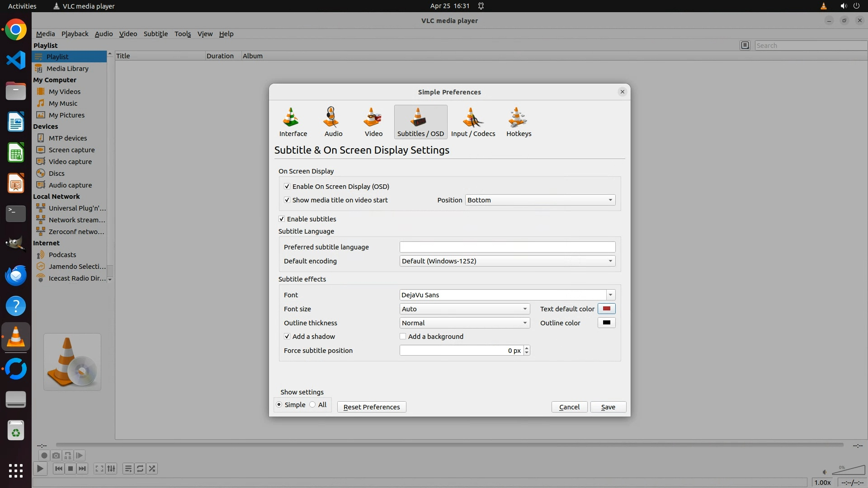
Task: Open the Default encoding dropdown
Action: 507,261
